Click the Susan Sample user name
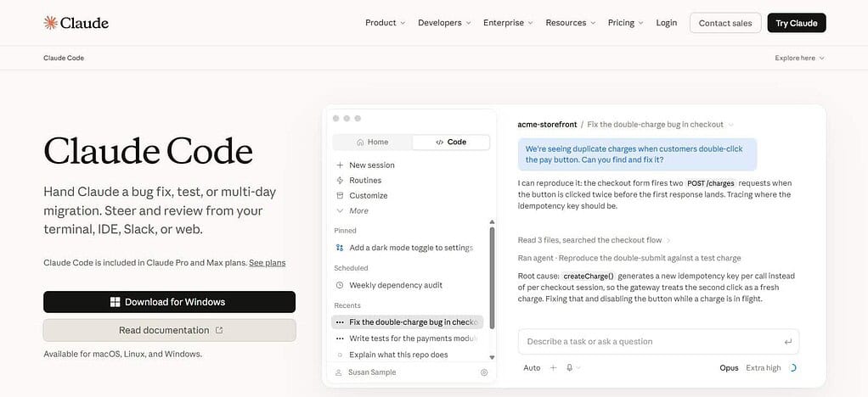The image size is (868, 397). tap(372, 372)
